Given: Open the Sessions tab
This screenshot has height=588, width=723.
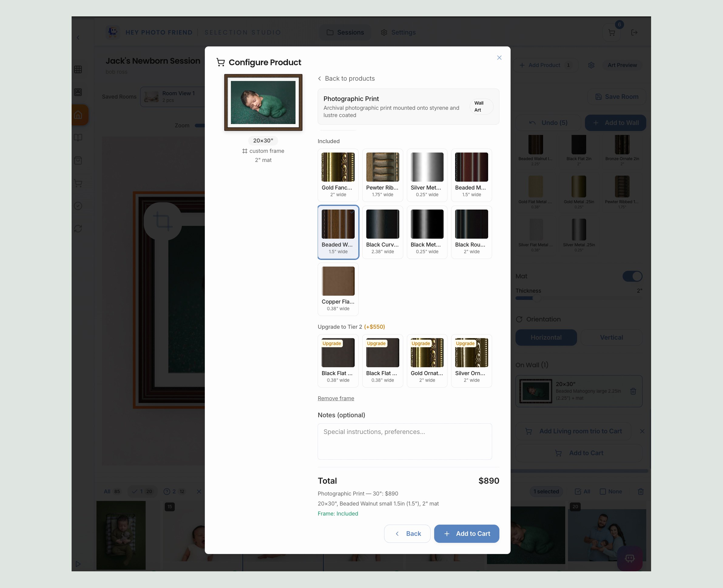Looking at the screenshot, I should click(345, 32).
